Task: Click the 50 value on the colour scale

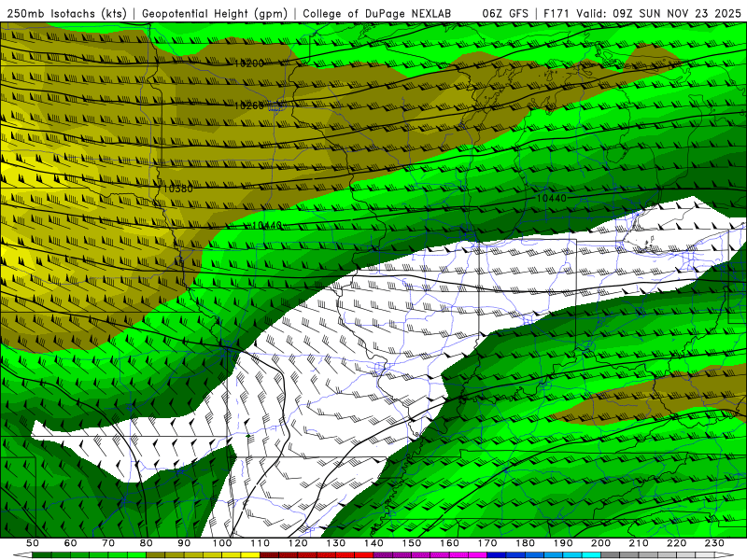Action: [x=33, y=543]
